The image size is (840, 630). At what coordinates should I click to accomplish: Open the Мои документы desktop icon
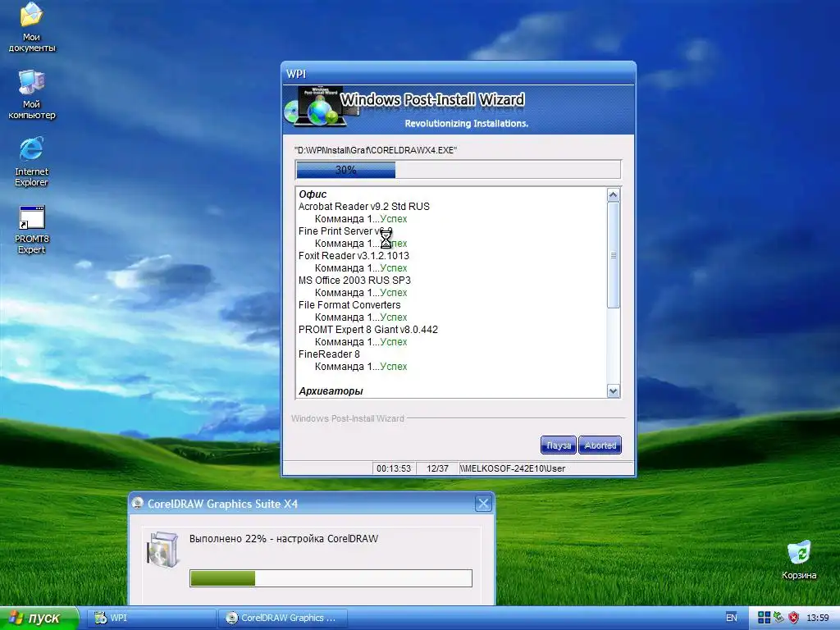pos(32,27)
